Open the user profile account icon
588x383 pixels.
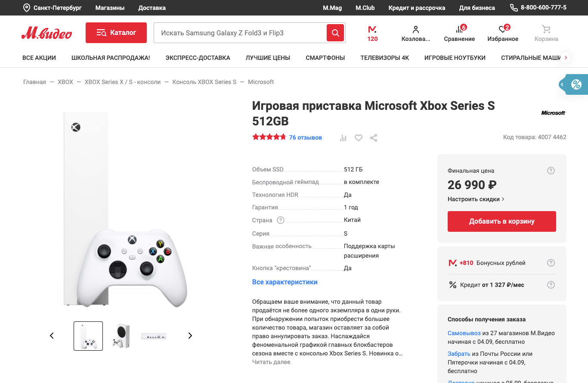click(415, 33)
